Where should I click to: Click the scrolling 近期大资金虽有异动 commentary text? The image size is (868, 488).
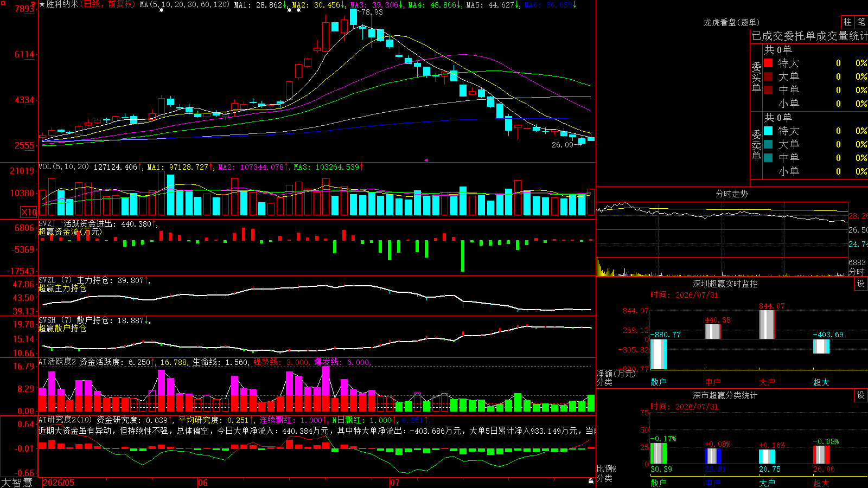317,431
